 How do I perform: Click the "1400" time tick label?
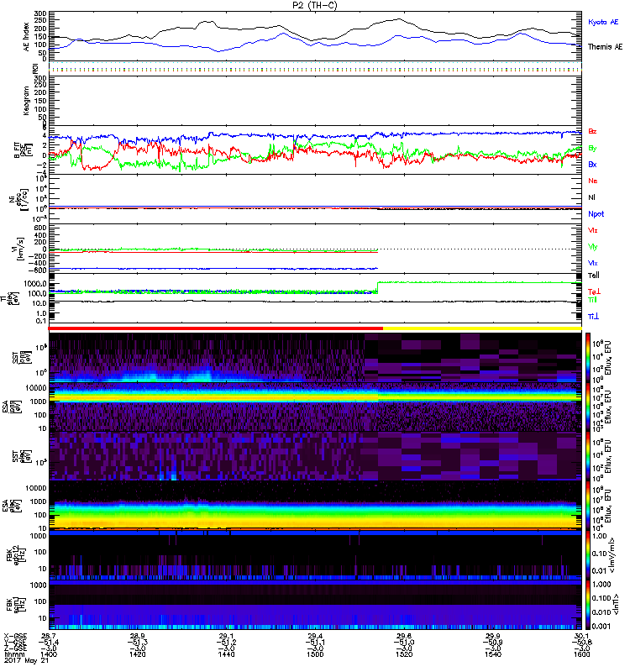pos(49,654)
